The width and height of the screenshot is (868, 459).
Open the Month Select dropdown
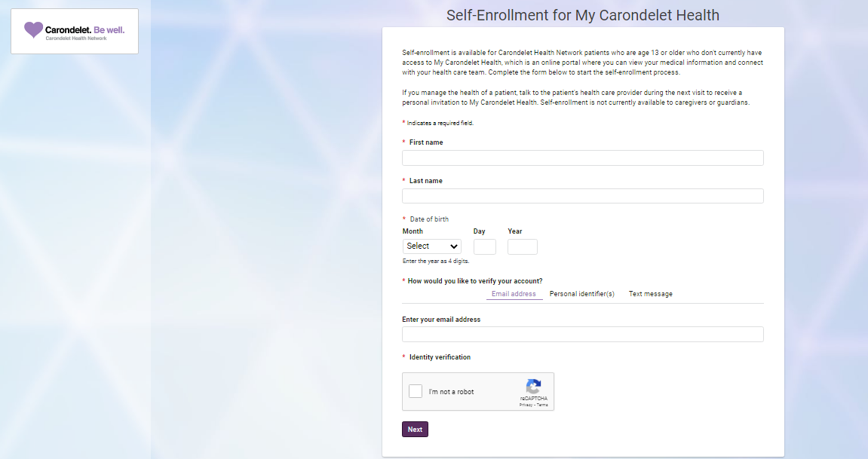pyautogui.click(x=432, y=246)
